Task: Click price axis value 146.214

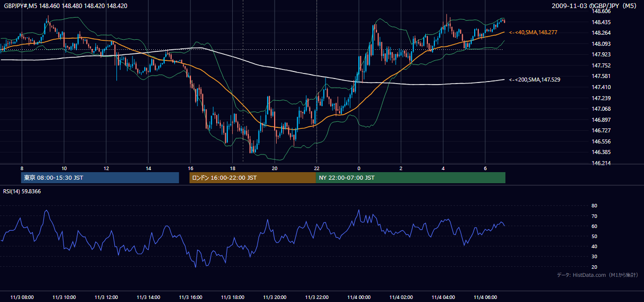Action: point(601,163)
